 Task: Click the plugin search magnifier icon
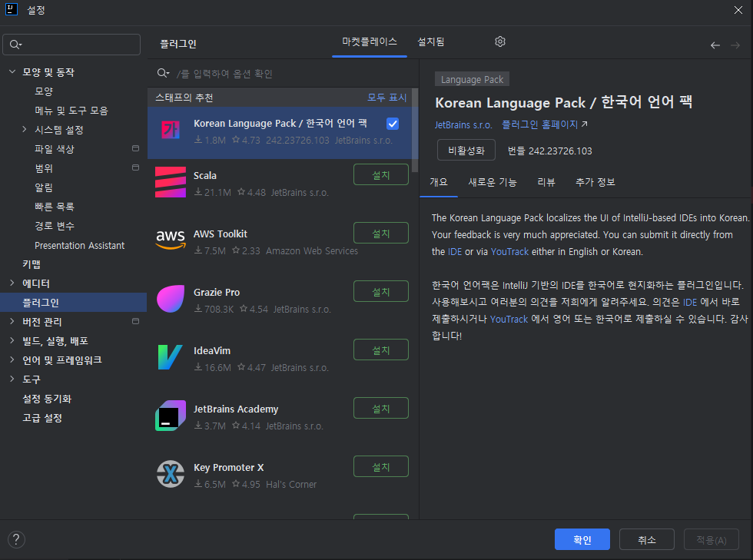pyautogui.click(x=163, y=73)
